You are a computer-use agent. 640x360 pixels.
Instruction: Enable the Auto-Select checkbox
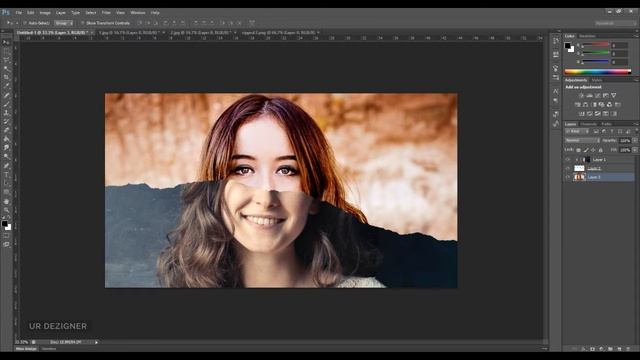click(x=25, y=23)
